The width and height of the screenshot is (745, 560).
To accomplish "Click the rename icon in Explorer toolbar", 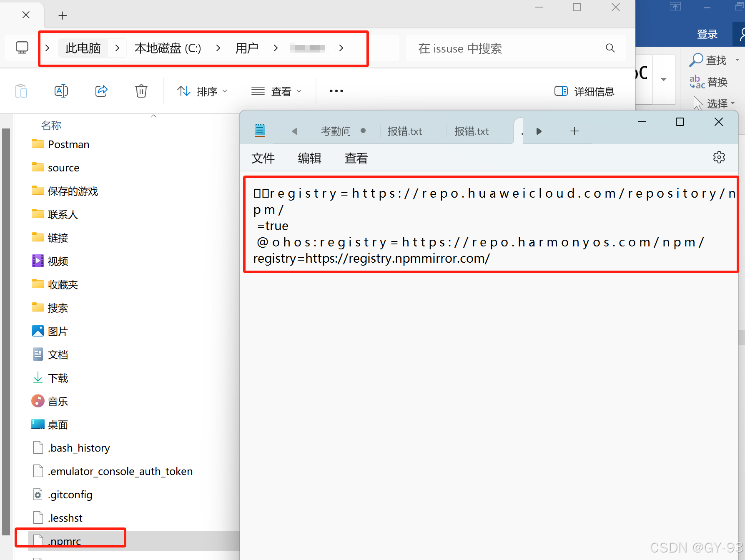I will [61, 91].
